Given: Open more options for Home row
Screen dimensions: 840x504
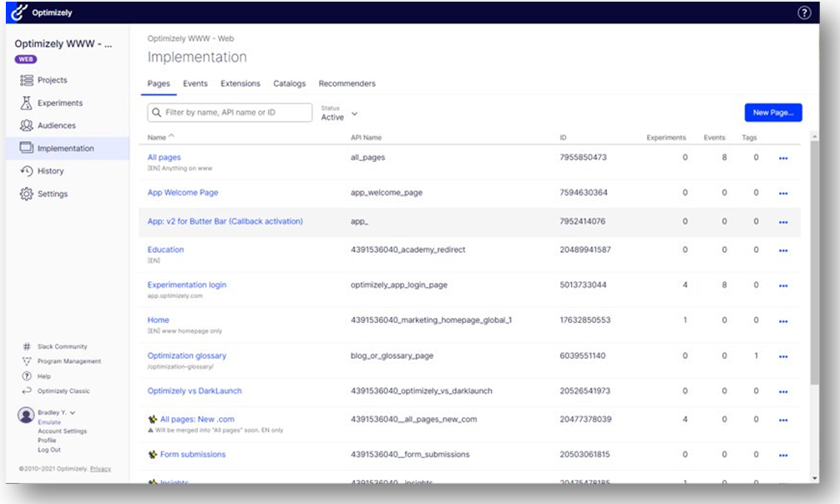Looking at the screenshot, I should pyautogui.click(x=783, y=321).
